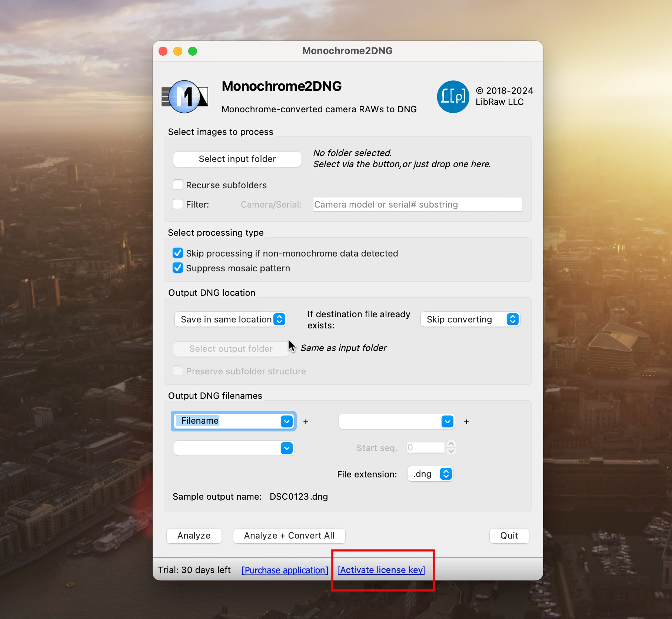Click the Monochrome2DNG app logo icon
The image size is (672, 619).
(184, 97)
